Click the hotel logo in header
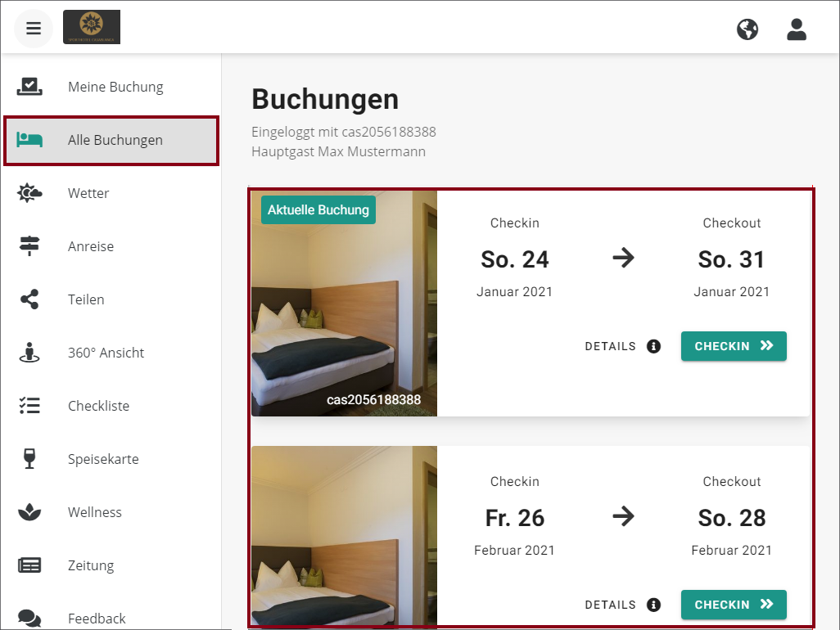840x630 pixels. (x=92, y=27)
